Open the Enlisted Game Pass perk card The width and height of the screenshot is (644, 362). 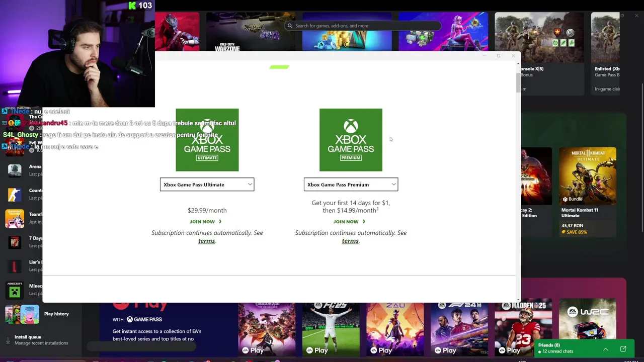tap(606, 53)
